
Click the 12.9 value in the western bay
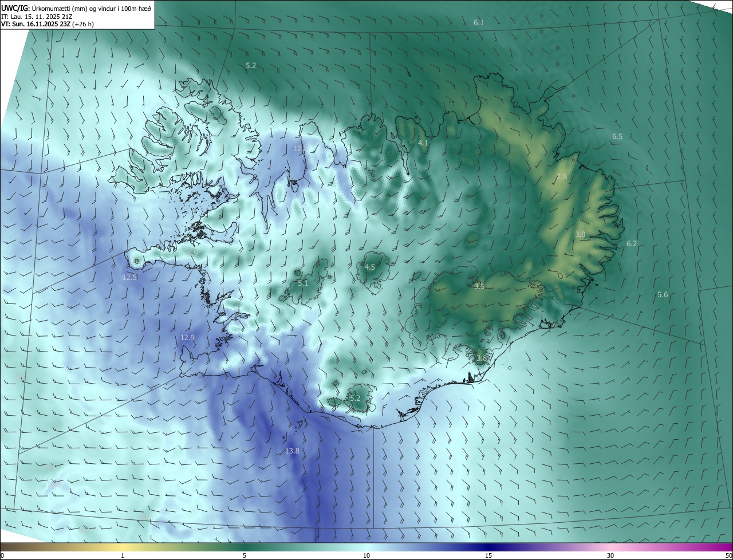[188, 338]
